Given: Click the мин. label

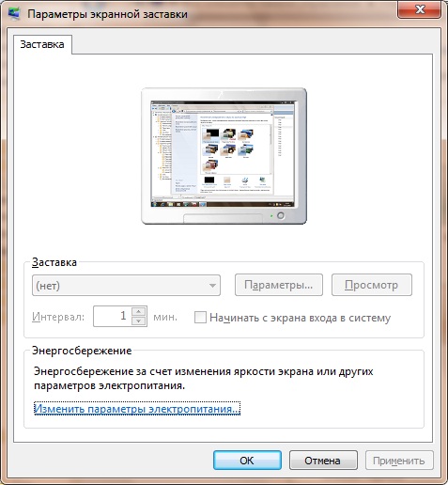Looking at the screenshot, I should [x=165, y=317].
